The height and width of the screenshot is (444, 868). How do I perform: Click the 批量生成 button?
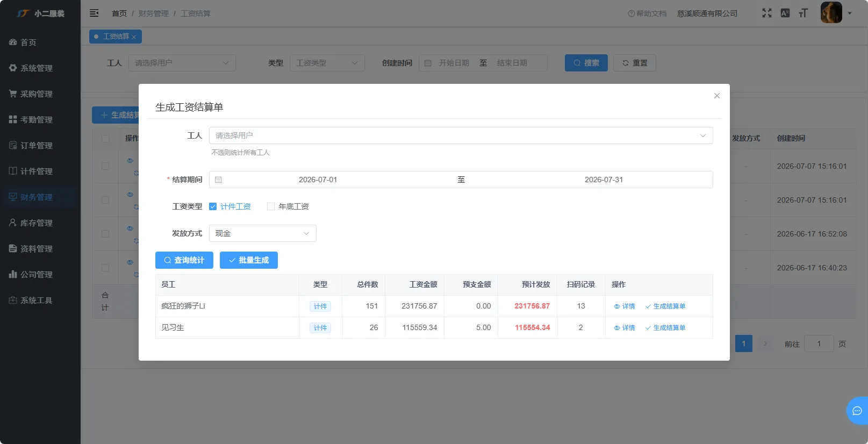249,260
